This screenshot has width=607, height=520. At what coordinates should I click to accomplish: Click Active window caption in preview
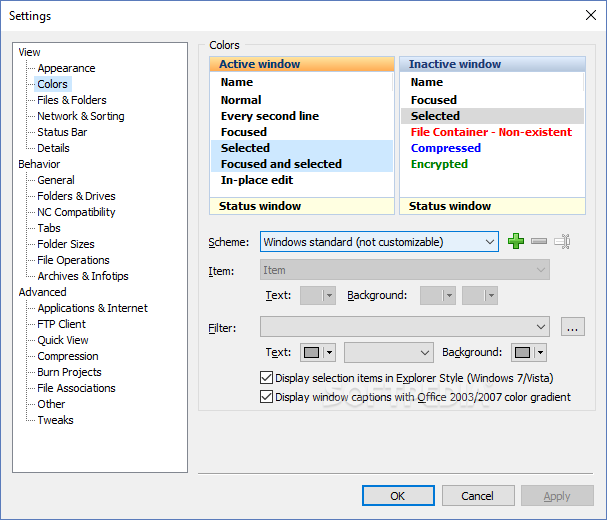302,64
